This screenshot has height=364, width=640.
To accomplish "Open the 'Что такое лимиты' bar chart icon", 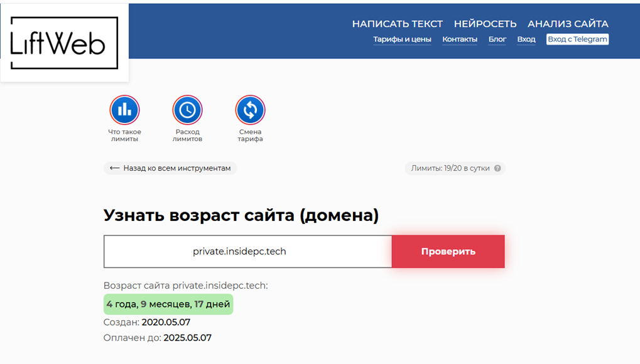I will click(x=124, y=110).
